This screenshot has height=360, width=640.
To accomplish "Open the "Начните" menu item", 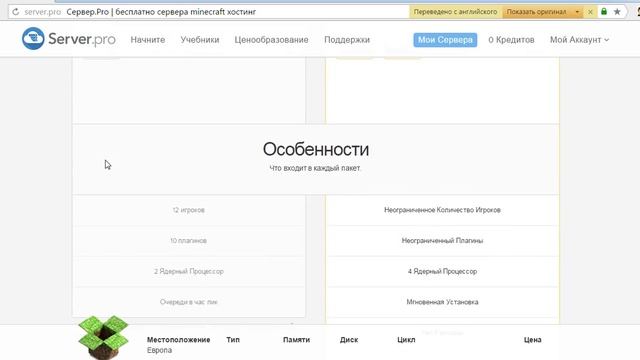I will (148, 40).
